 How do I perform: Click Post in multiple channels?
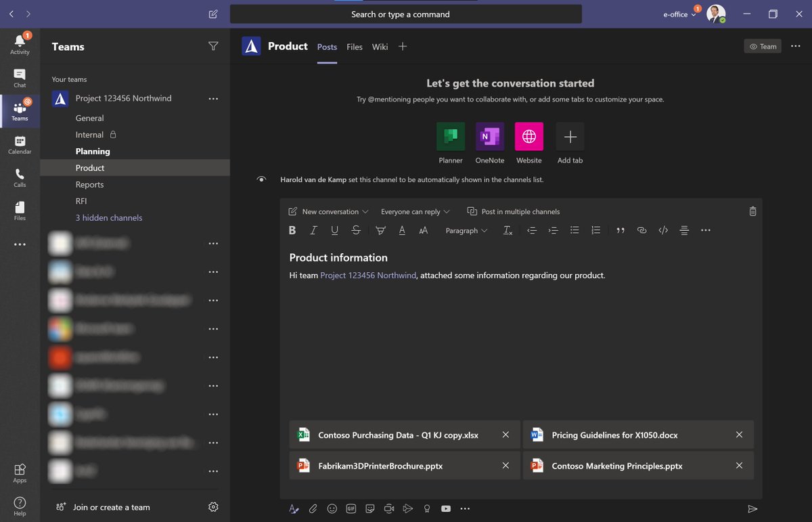pos(514,211)
